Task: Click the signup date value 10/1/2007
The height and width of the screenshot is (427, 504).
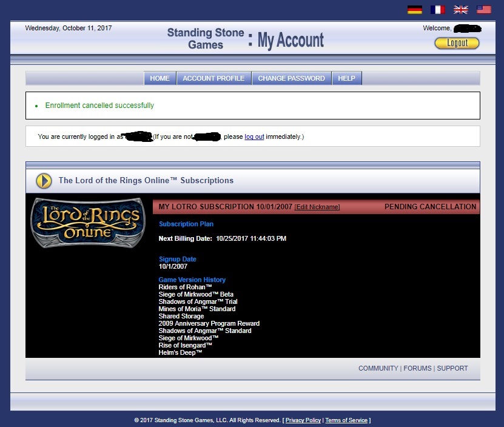Action: (x=173, y=266)
